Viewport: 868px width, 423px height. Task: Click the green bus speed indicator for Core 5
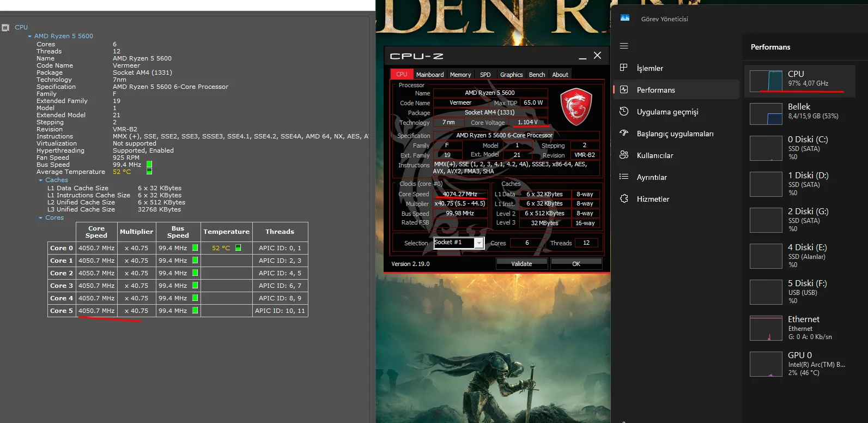(x=195, y=310)
